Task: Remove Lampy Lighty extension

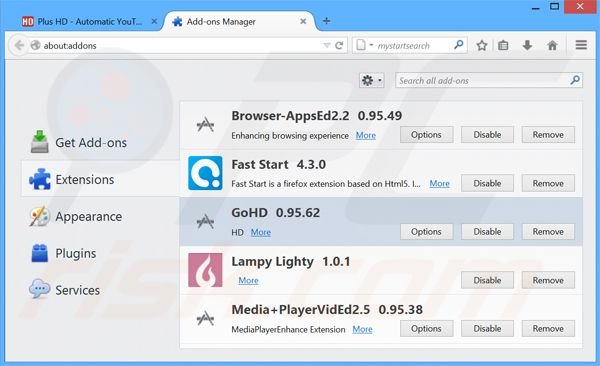Action: [548, 280]
